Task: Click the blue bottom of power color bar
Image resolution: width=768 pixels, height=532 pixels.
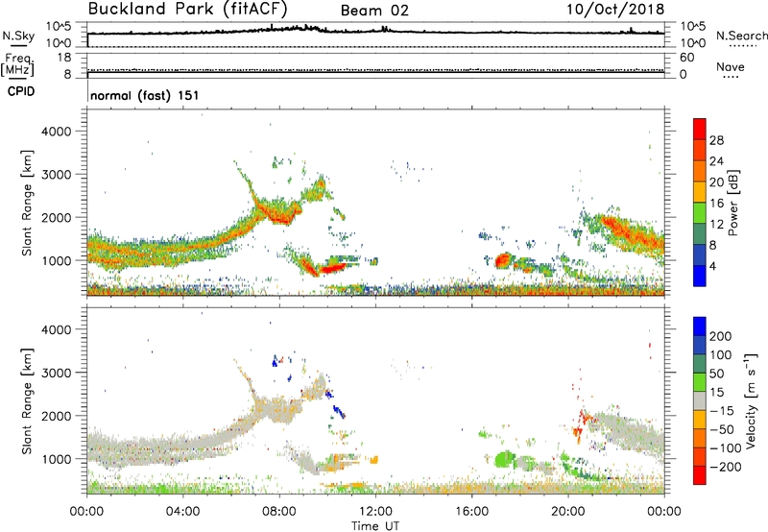Action: pos(700,276)
